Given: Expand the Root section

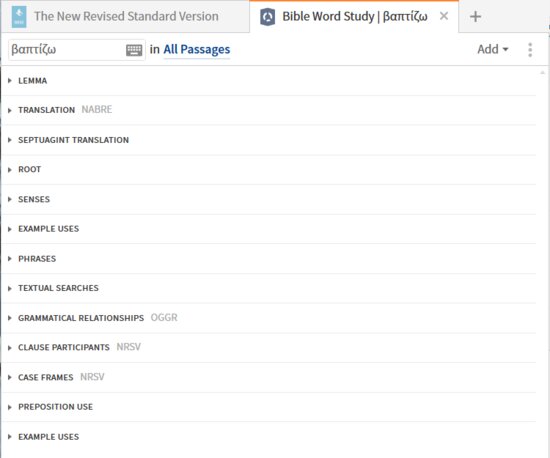Looking at the screenshot, I should 268,169.
